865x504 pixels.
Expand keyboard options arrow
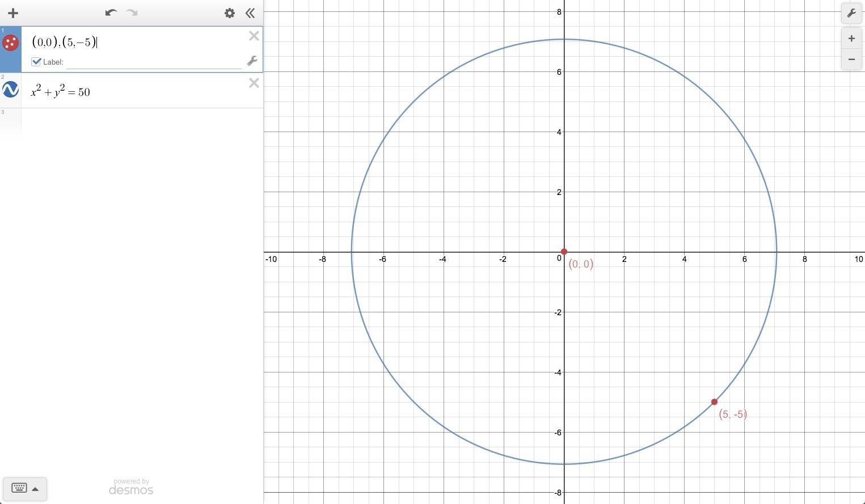35,489
